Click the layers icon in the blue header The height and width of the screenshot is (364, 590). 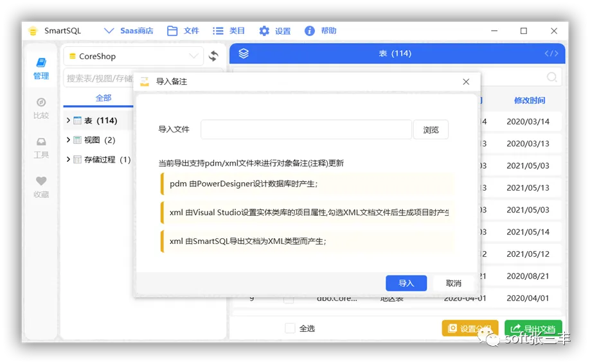pos(244,53)
